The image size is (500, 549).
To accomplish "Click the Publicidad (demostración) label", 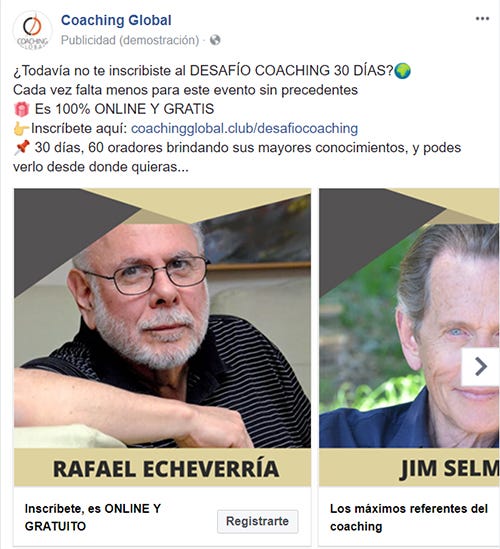I will coord(130,40).
